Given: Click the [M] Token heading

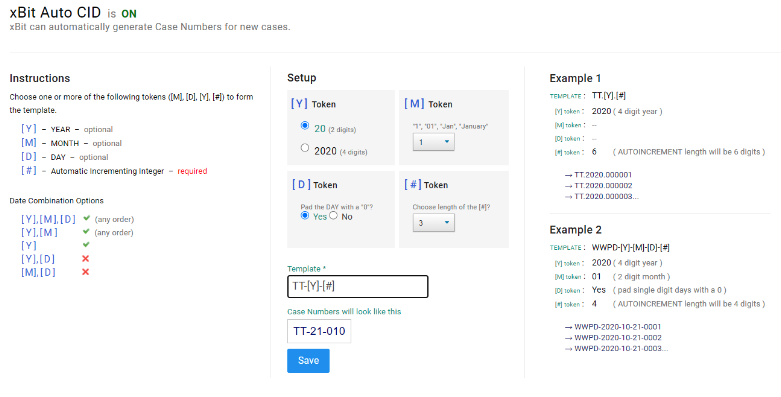Looking at the screenshot, I should click(428, 104).
